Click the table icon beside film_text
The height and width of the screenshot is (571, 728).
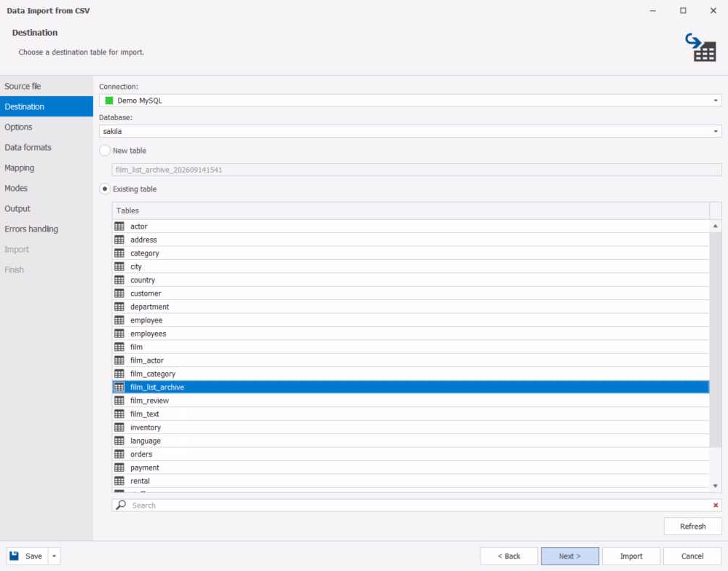tap(119, 414)
